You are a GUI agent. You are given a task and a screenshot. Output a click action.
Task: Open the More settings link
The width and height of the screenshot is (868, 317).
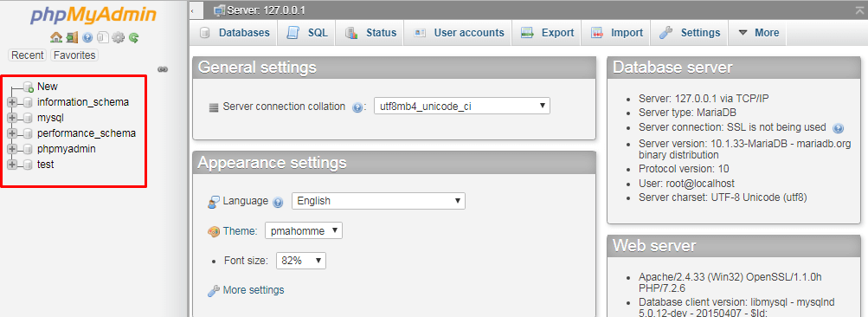(x=254, y=290)
